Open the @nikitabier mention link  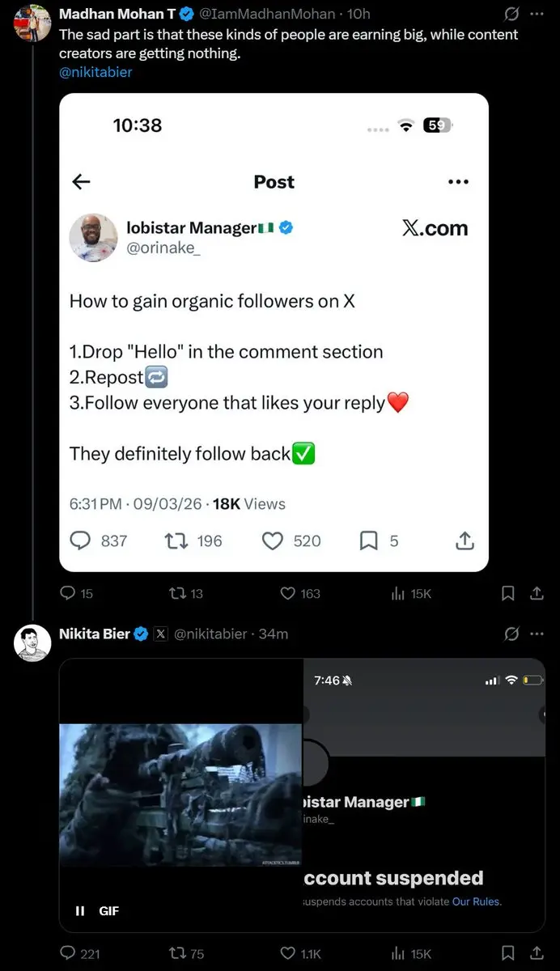[95, 72]
